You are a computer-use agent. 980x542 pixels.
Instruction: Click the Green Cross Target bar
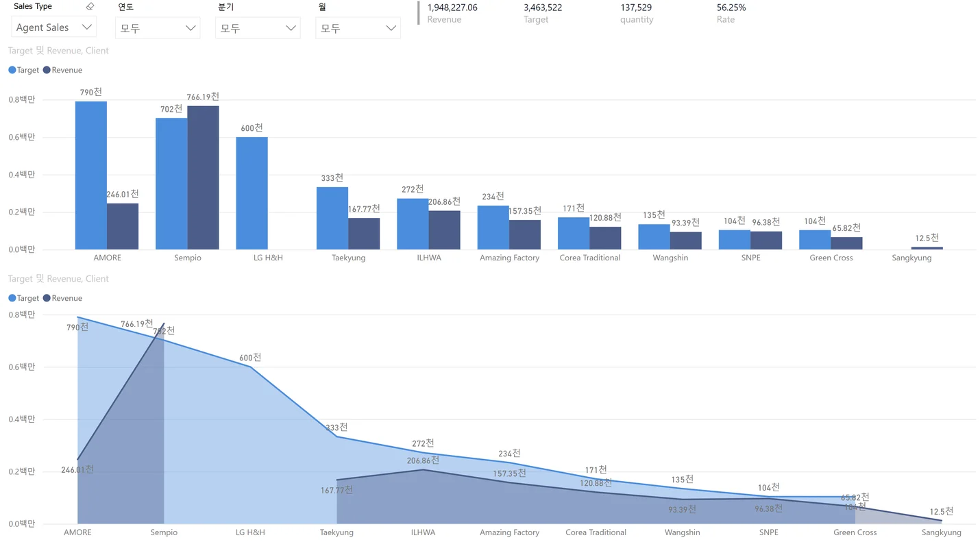tap(815, 239)
